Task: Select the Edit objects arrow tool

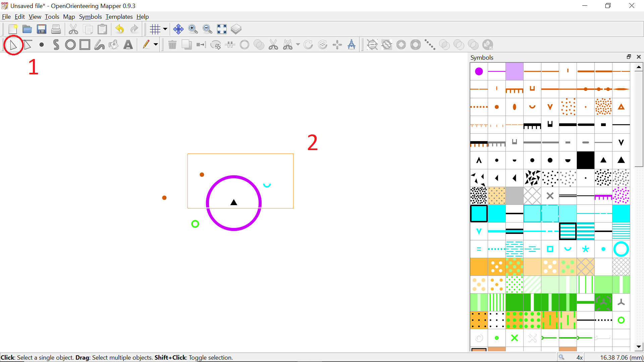Action: 13,45
